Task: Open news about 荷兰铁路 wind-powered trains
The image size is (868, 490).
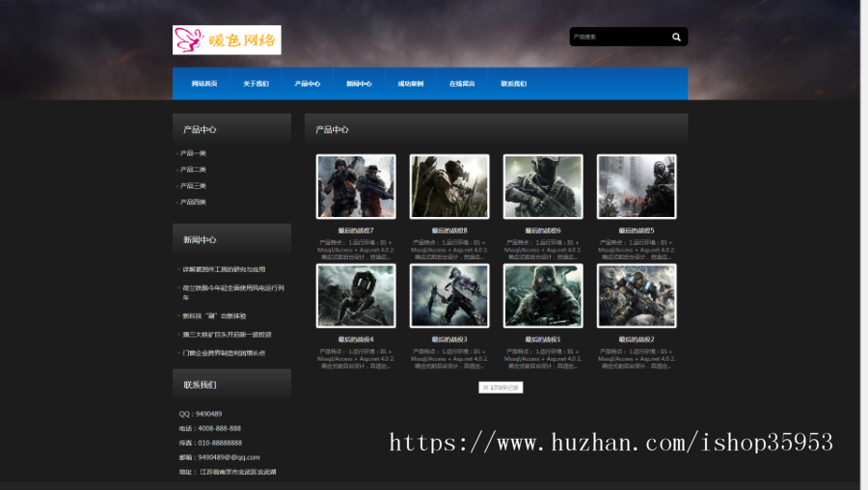Action: [x=233, y=292]
